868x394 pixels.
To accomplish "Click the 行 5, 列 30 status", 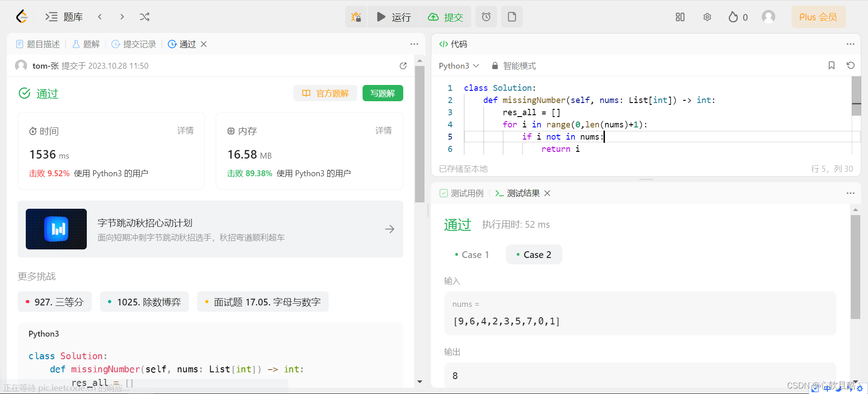I will (832, 169).
